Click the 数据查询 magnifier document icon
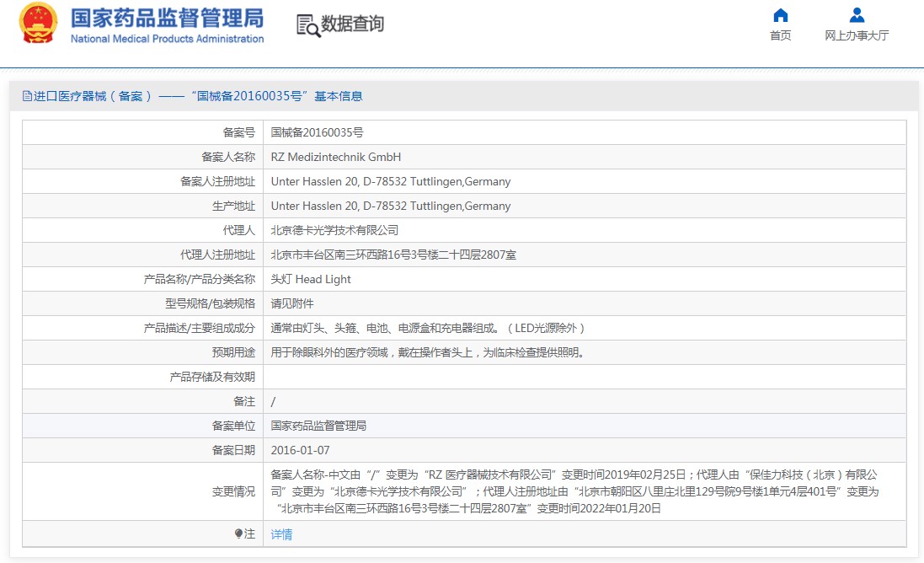 coord(308,25)
